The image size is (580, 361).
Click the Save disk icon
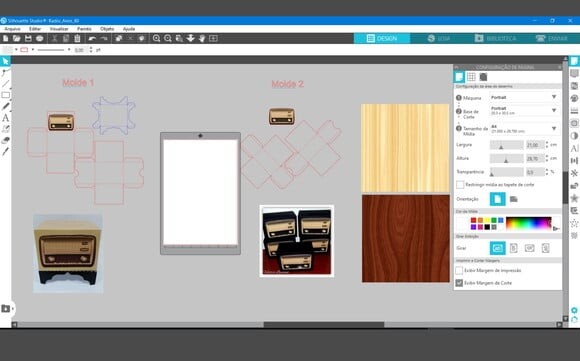click(x=28, y=38)
